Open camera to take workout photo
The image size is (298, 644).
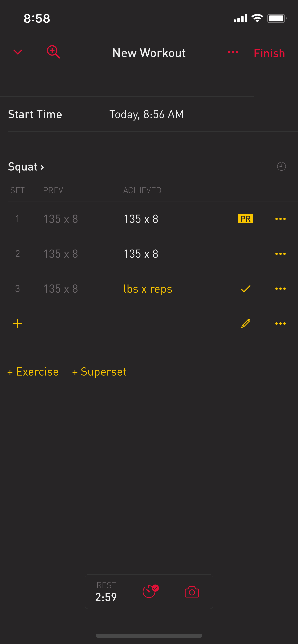[x=192, y=592]
